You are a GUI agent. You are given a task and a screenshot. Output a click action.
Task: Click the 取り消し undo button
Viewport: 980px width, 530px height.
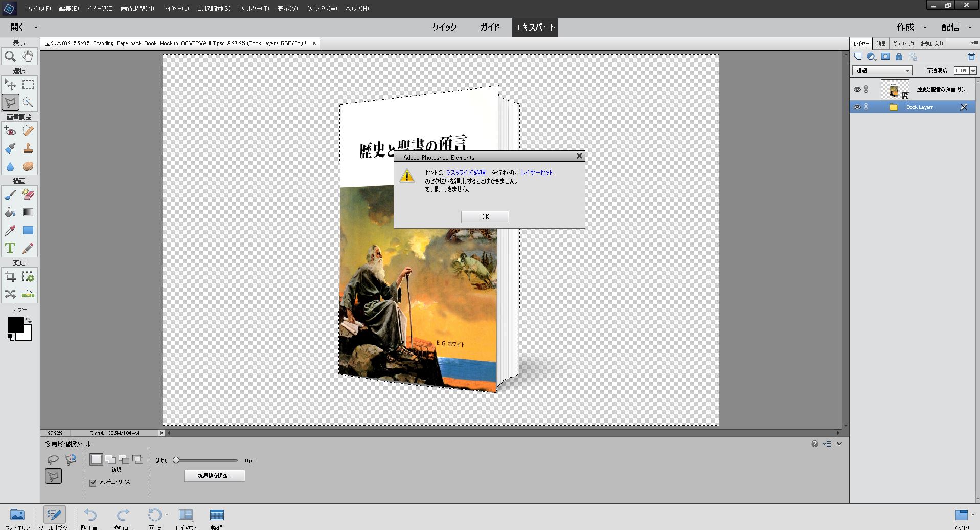(91, 518)
